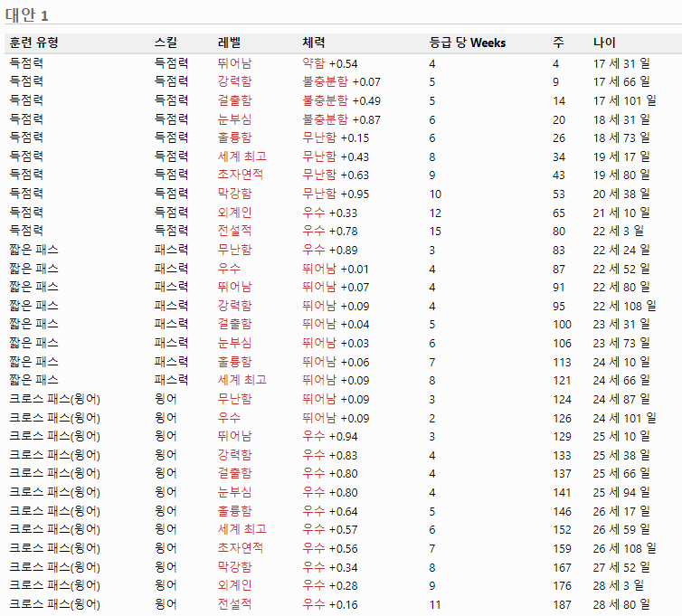Click the week total 121

pyautogui.click(x=562, y=380)
